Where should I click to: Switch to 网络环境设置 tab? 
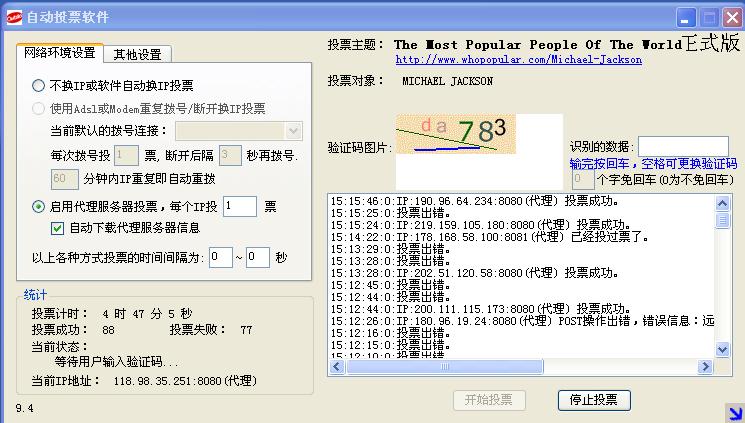[x=60, y=53]
